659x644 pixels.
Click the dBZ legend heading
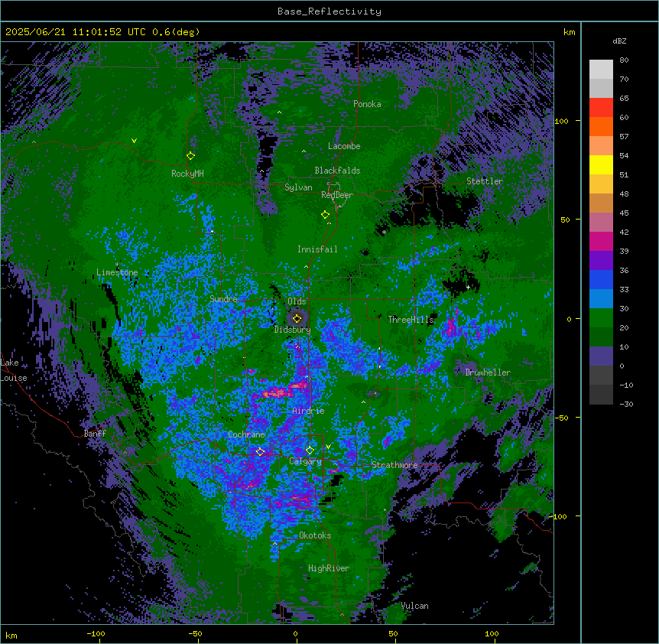tap(619, 41)
